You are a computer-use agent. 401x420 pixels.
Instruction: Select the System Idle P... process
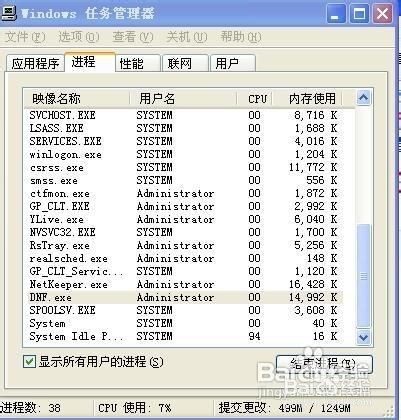pos(183,336)
